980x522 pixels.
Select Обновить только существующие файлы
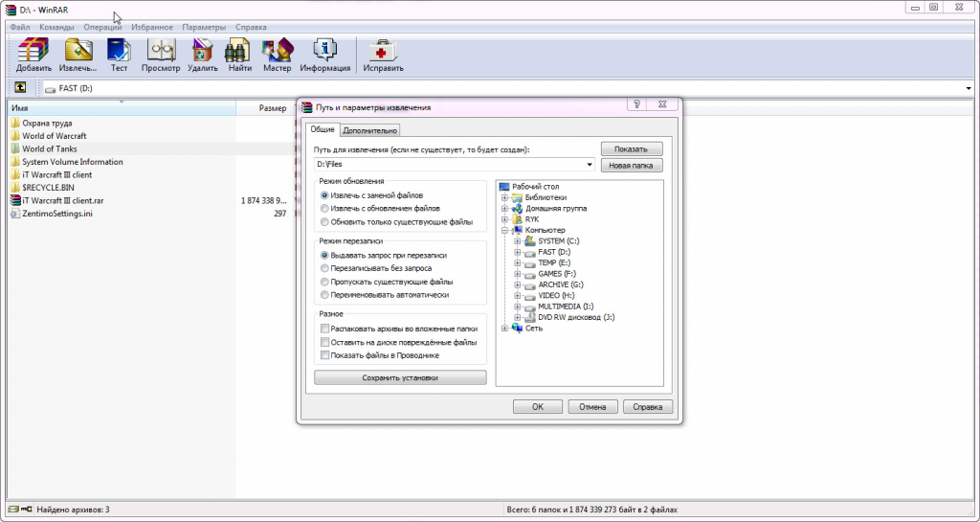(396, 222)
